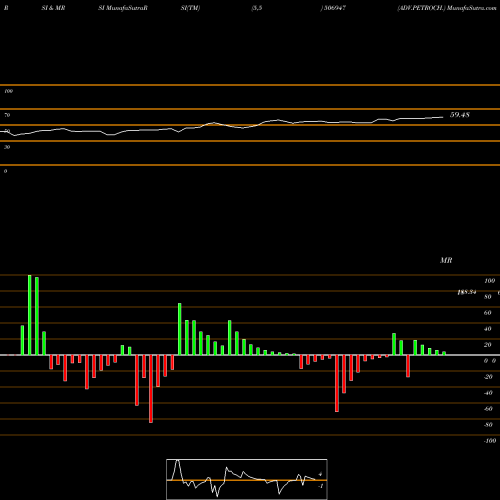The width and height of the screenshot is (500, 500).
Task: Click the -60 label on histogram axis
Action: 488,409
